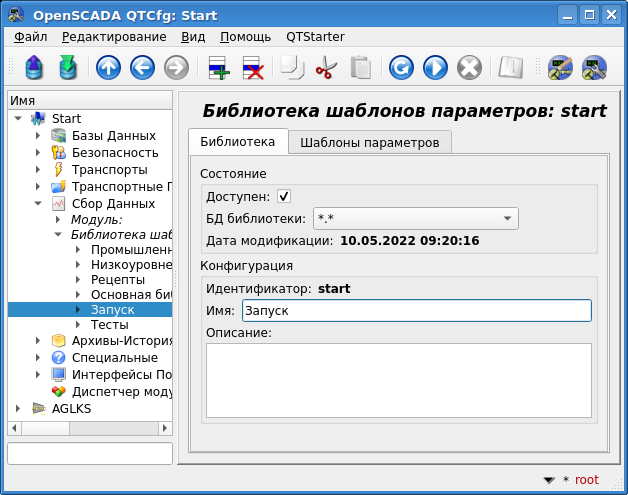Click the Paste clipboard toolbar icon
628x495 pixels.
click(x=360, y=67)
